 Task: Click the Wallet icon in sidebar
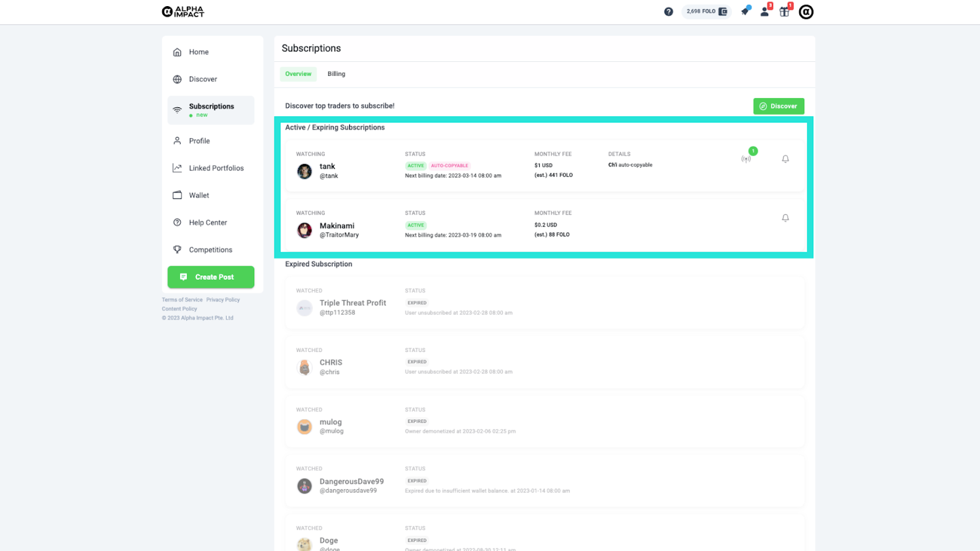point(177,195)
